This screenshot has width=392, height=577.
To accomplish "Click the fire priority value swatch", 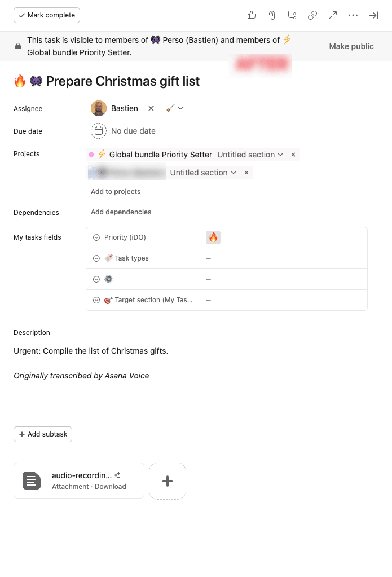I will (213, 237).
